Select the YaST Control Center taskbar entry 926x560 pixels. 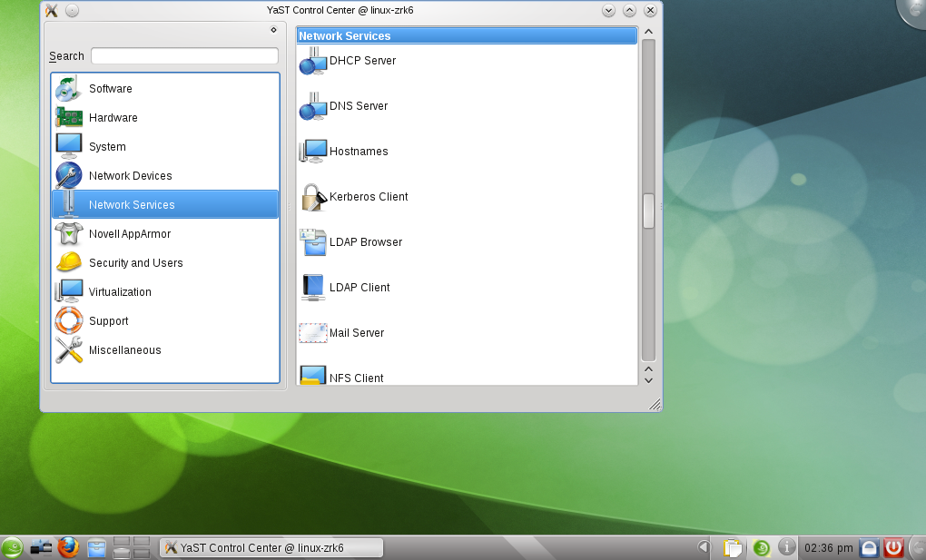tap(271, 548)
